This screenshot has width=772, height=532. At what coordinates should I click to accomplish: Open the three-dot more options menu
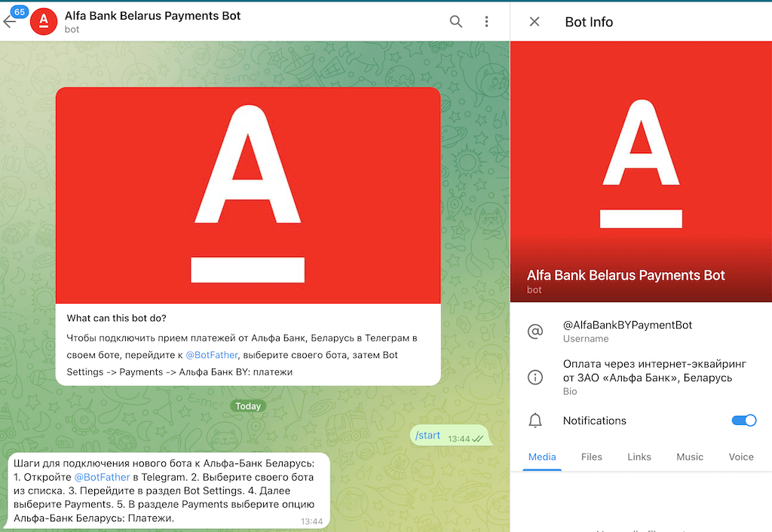pyautogui.click(x=487, y=22)
